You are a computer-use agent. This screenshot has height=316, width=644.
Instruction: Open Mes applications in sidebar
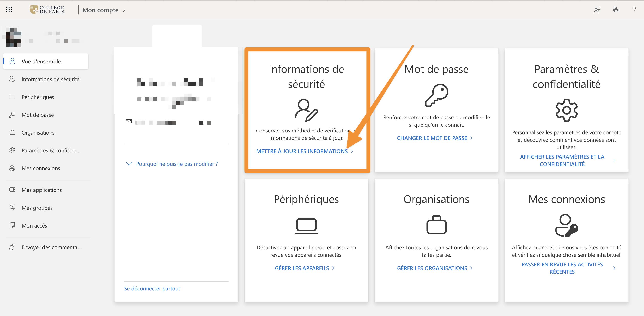41,190
